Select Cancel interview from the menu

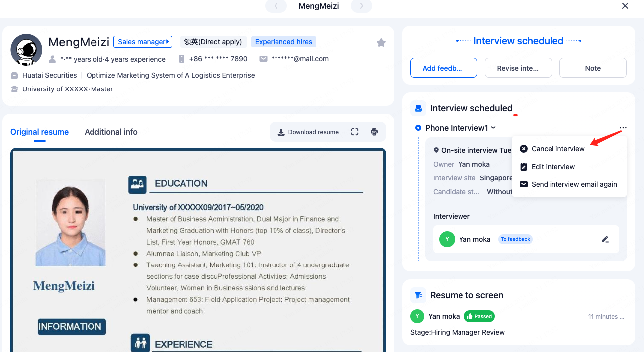point(557,149)
